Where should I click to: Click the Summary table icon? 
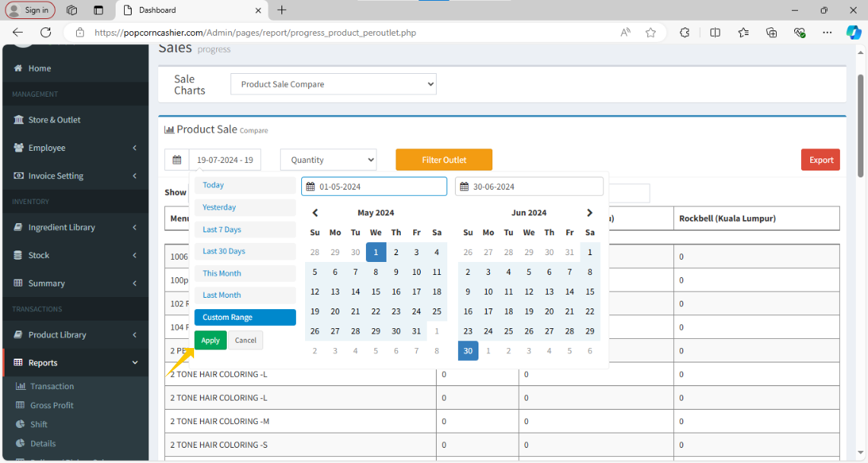[x=18, y=283]
